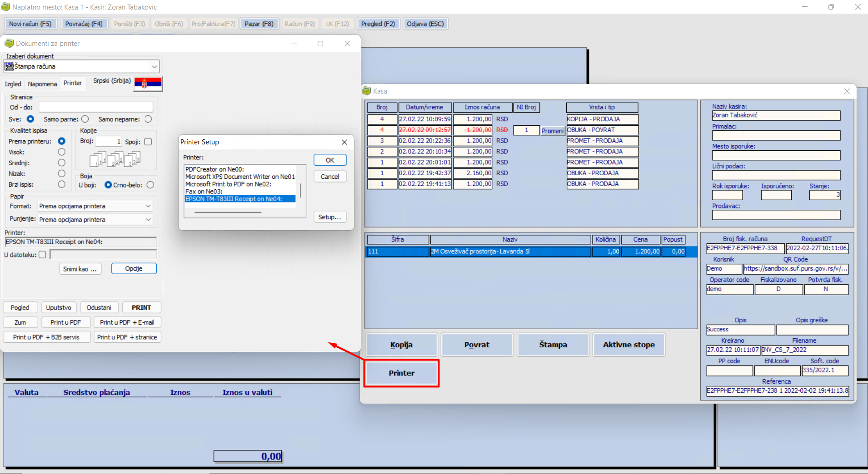868x474 pixels.
Task: Click the Od - do page range field
Action: click(x=96, y=107)
